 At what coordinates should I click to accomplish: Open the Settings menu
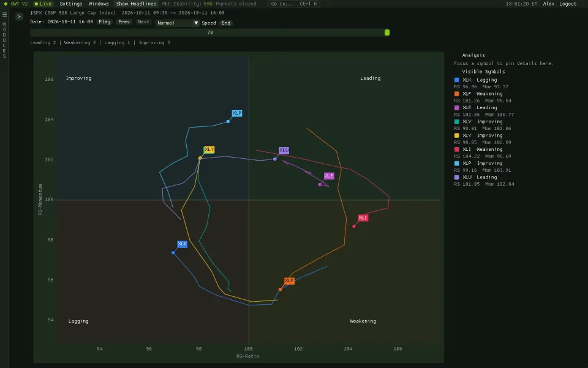[71, 4]
